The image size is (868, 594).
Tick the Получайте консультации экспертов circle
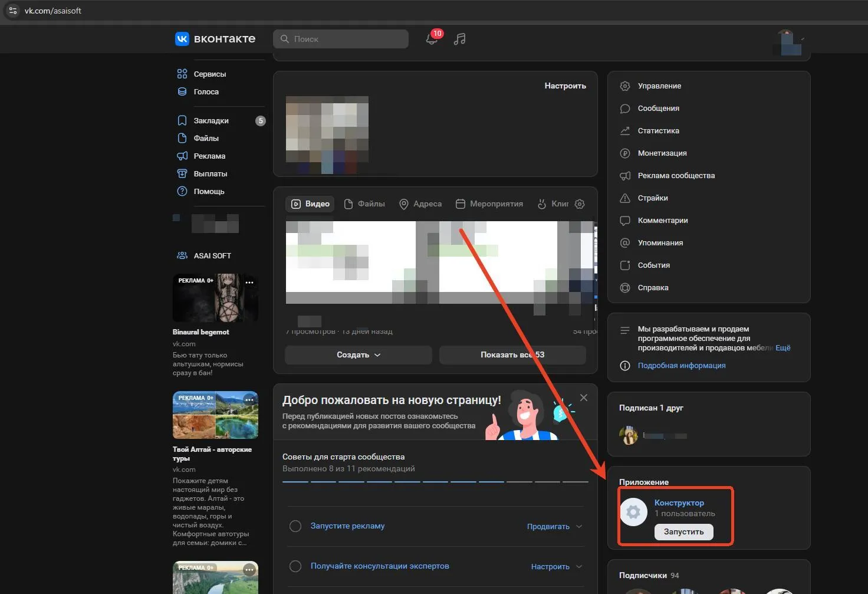click(295, 566)
